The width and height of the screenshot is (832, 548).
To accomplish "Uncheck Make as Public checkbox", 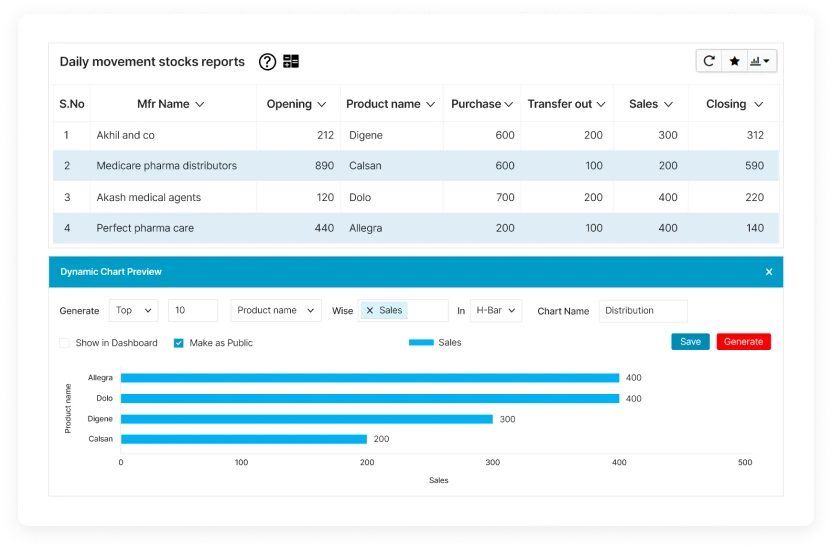I will click(x=179, y=343).
